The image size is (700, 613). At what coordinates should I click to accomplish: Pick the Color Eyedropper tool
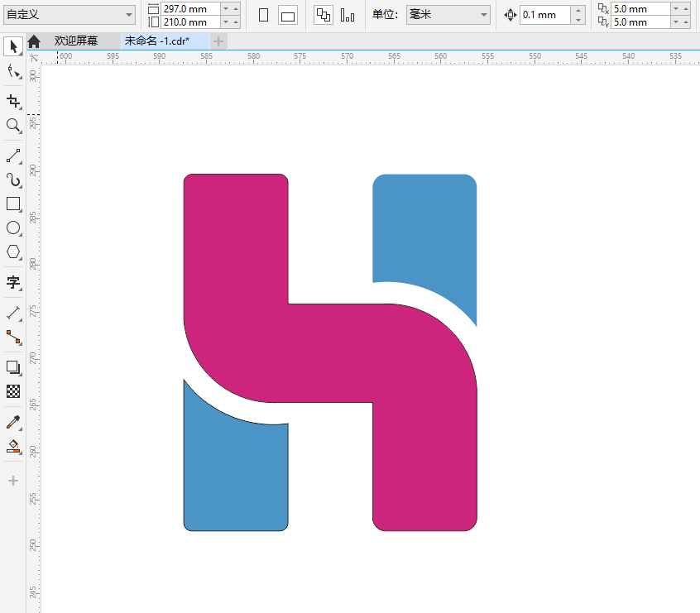(x=13, y=422)
